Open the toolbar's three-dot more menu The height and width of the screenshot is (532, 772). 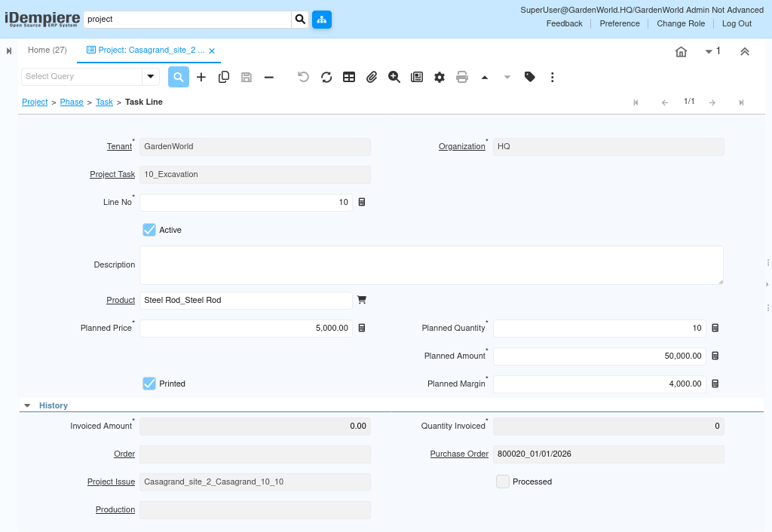pyautogui.click(x=553, y=77)
